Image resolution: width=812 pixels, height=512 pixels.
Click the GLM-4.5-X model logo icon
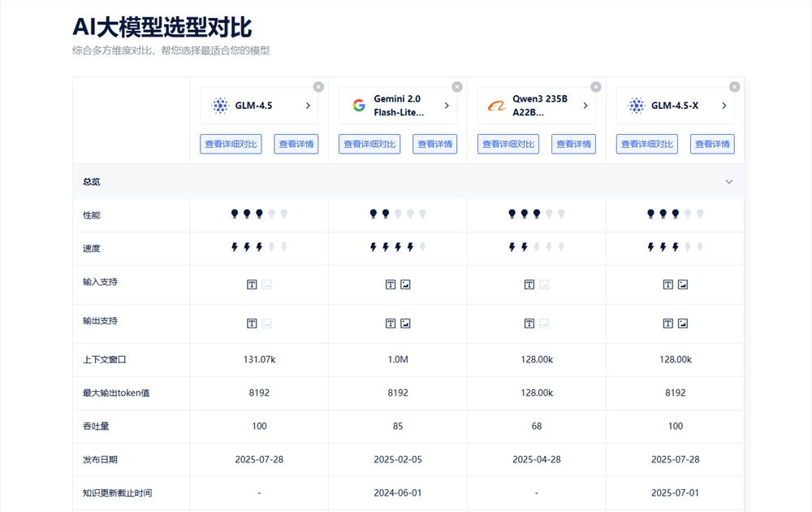(636, 106)
